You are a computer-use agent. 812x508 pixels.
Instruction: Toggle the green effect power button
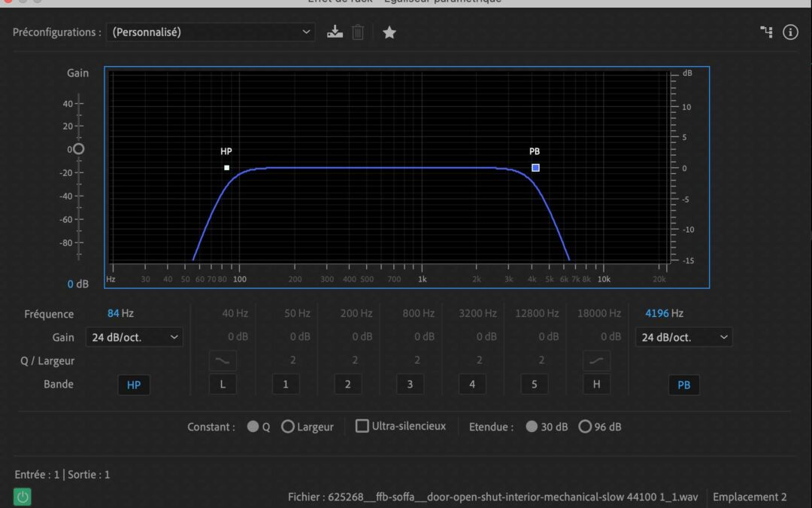[23, 497]
